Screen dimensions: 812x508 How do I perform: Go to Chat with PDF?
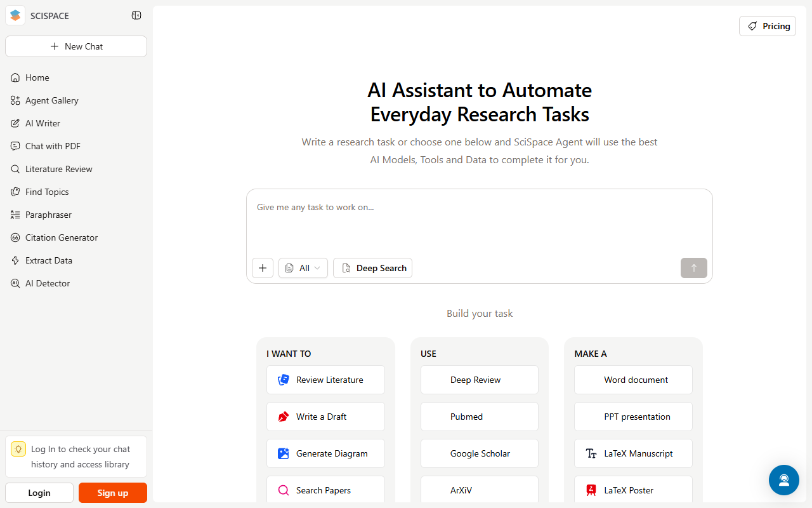point(76,146)
